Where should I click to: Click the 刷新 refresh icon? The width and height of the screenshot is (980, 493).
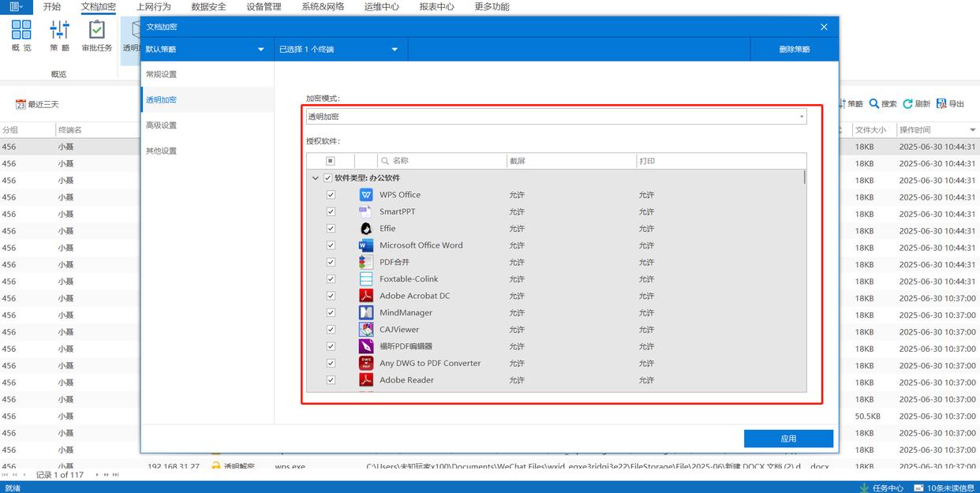click(x=908, y=104)
